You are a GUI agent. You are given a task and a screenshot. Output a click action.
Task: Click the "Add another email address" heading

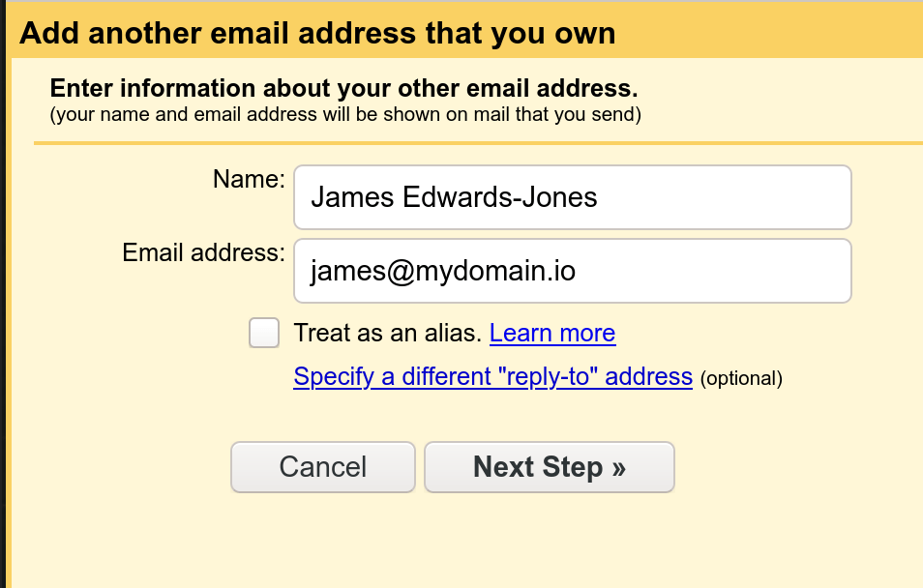[317, 34]
